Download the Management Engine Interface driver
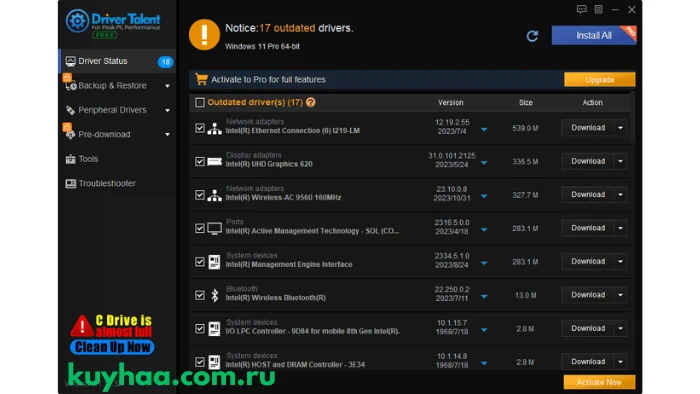Viewport: 700px width, 394px height. (x=588, y=261)
